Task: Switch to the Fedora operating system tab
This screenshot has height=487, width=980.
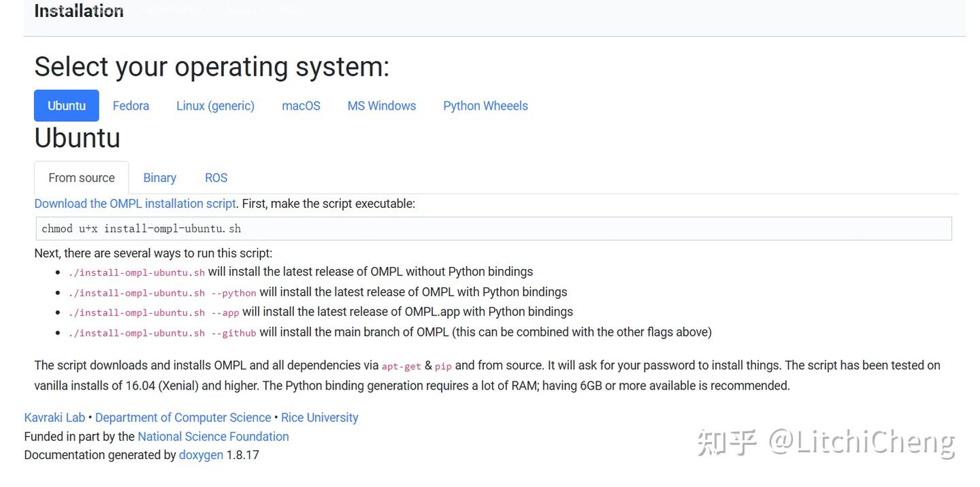Action: click(131, 106)
